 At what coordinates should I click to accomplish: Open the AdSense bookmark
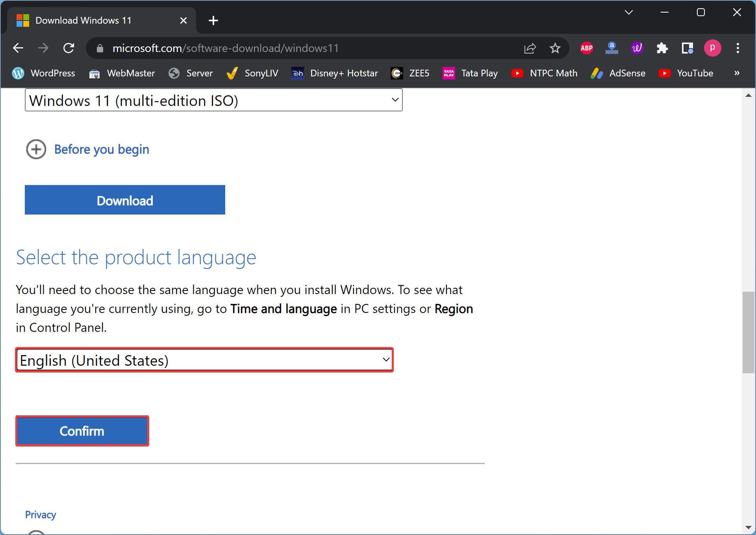(x=618, y=73)
